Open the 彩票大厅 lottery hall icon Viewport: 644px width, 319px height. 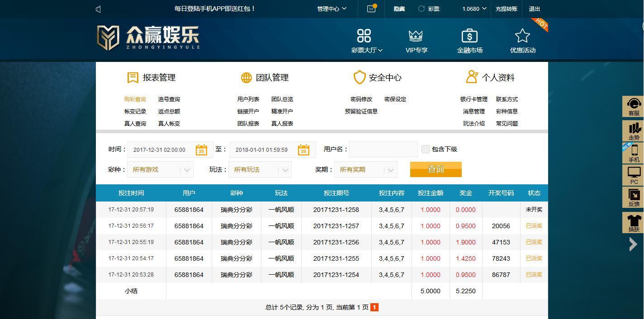coord(364,36)
